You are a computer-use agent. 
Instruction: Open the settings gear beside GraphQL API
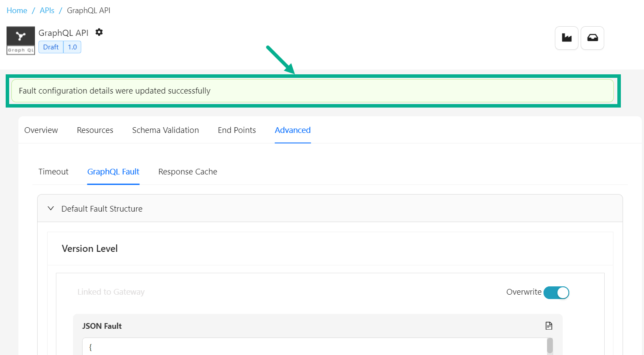coord(99,32)
